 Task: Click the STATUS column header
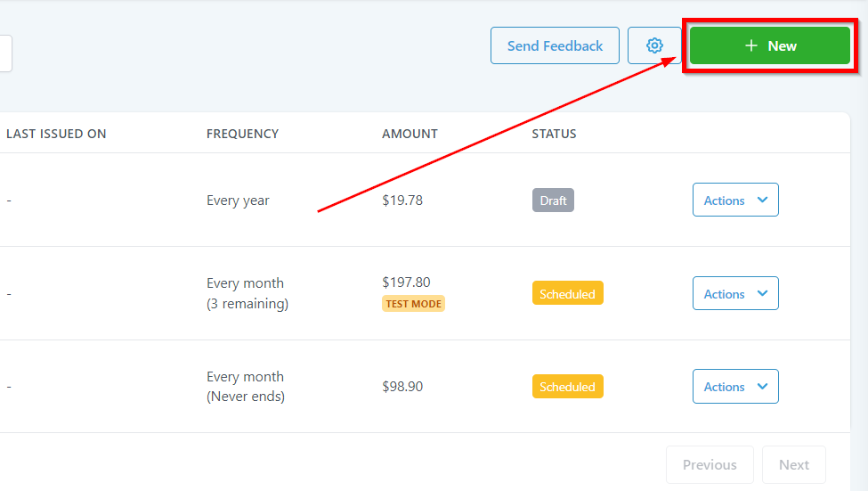(554, 134)
